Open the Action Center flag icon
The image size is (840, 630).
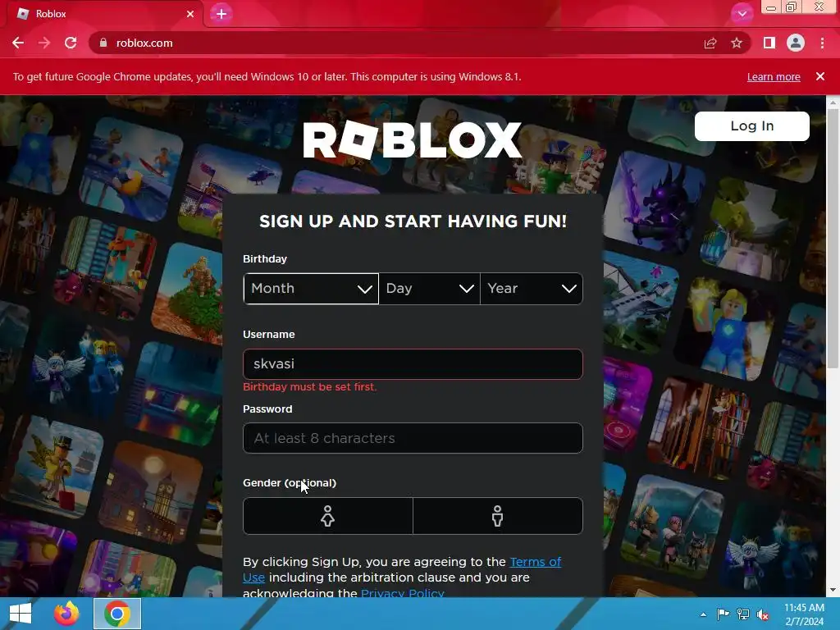coord(724,614)
